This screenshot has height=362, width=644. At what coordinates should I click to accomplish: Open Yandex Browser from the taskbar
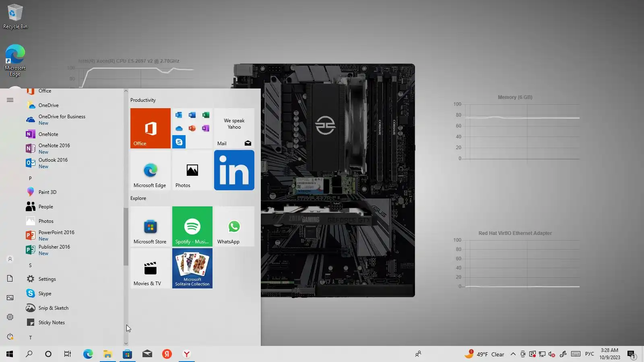click(187, 354)
